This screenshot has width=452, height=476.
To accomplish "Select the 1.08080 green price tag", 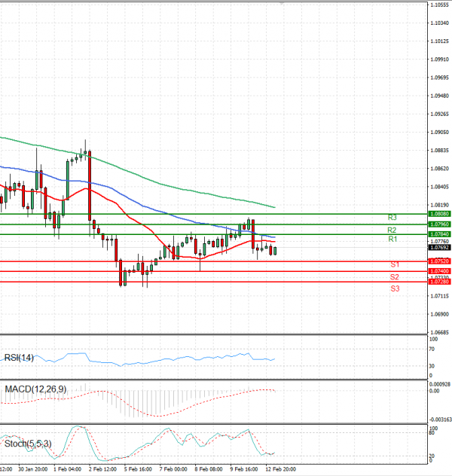I will coord(439,214).
